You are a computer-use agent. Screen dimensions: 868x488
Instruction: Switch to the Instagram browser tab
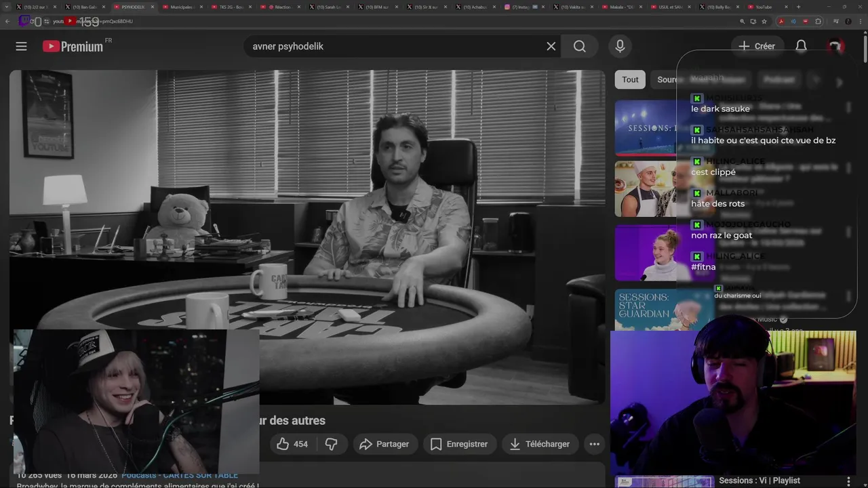[524, 7]
